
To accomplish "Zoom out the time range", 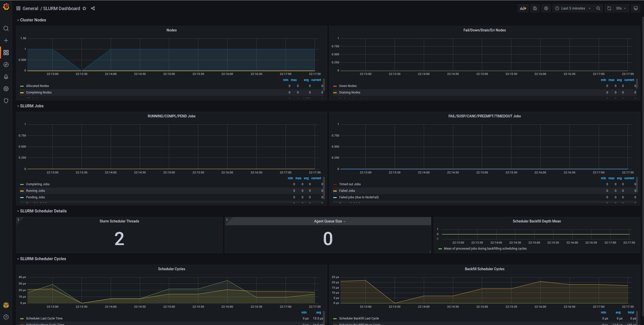I will (598, 8).
